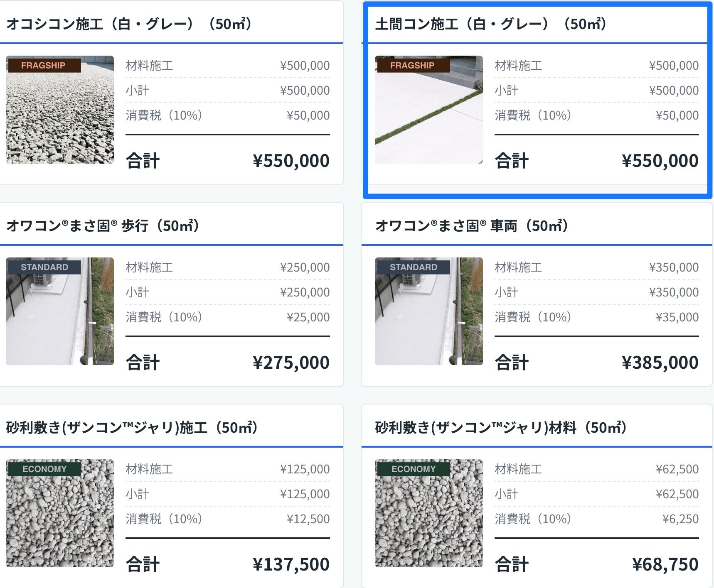714x588 pixels.
Task: Open the オワコンまさ固 車両（50㎡）heading
Action: click(x=472, y=225)
